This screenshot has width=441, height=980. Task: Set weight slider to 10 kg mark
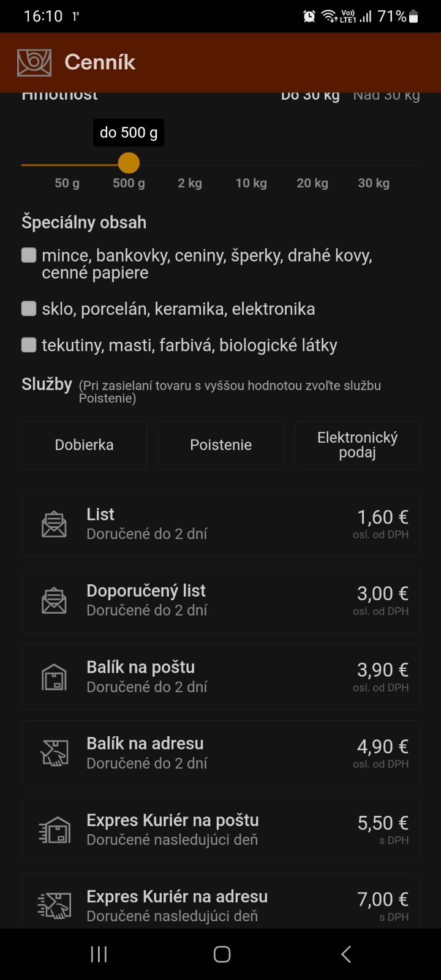pyautogui.click(x=251, y=165)
